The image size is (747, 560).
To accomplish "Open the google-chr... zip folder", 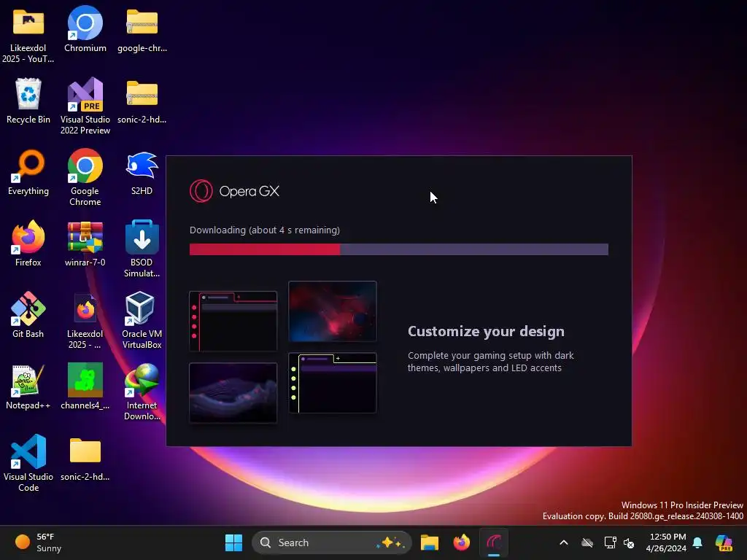I will (142, 31).
